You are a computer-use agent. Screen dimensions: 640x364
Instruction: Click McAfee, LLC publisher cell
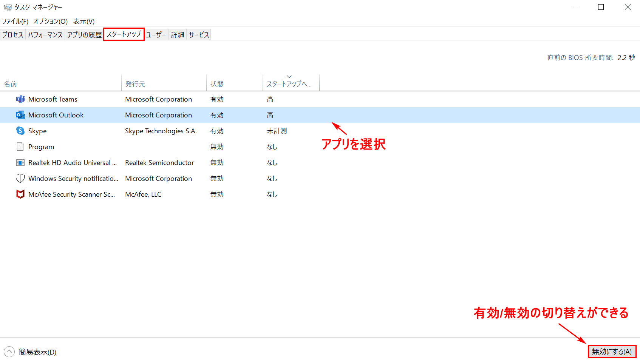[143, 194]
